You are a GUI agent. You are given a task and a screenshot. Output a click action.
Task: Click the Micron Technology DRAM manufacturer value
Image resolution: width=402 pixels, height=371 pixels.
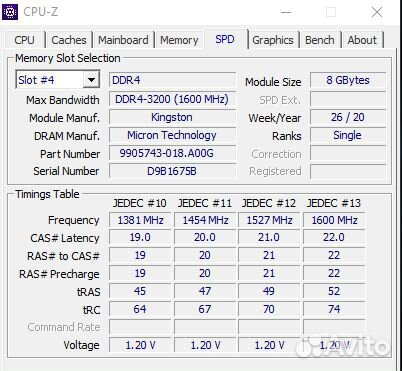point(172,135)
